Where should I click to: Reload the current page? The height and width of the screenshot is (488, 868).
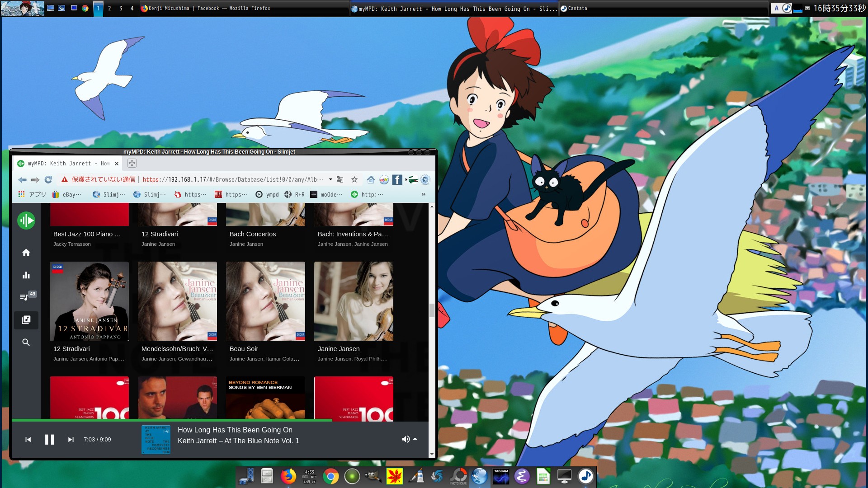[x=48, y=180]
